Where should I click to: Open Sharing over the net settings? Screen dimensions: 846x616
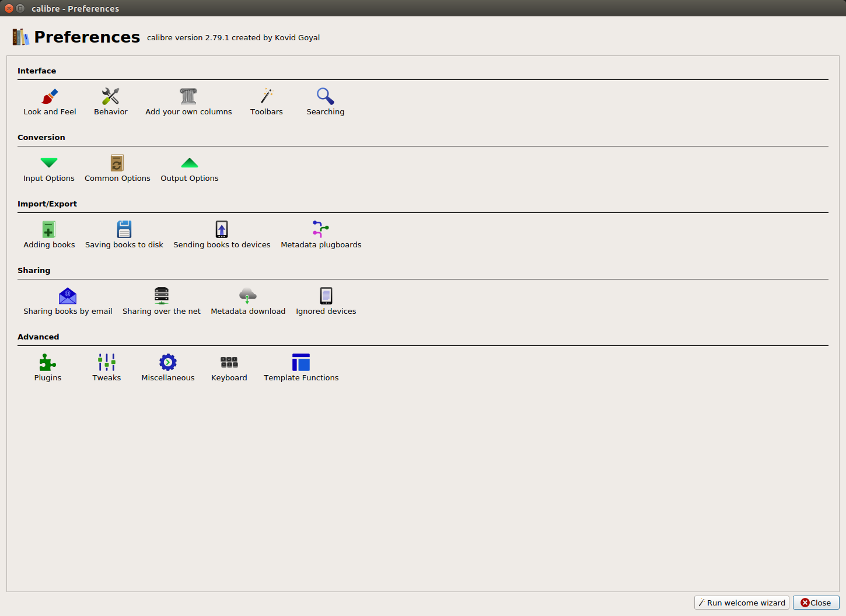pyautogui.click(x=162, y=302)
